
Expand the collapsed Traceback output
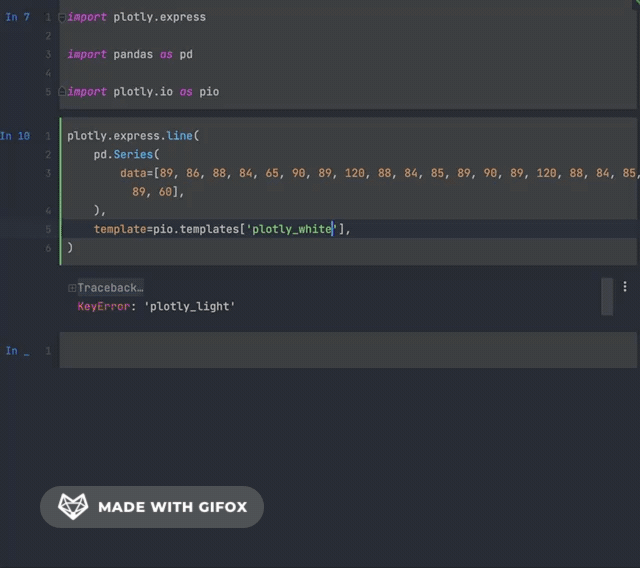point(72,288)
